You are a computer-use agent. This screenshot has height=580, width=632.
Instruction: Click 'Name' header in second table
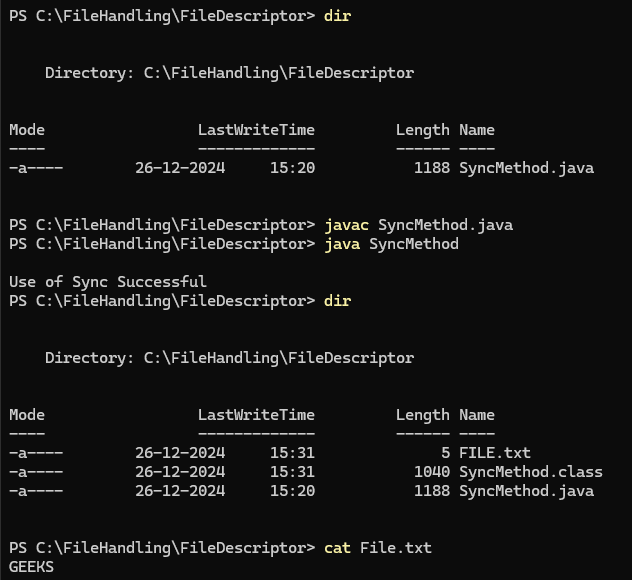[x=477, y=415]
